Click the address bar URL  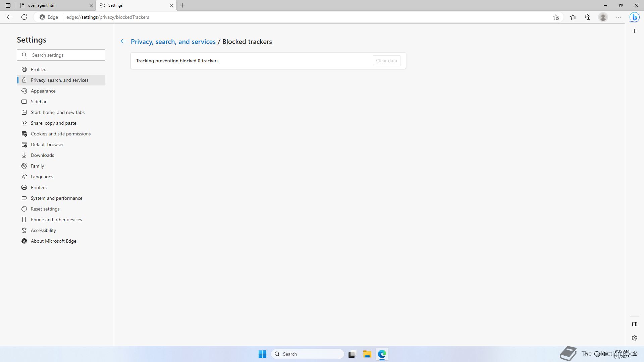(x=108, y=17)
